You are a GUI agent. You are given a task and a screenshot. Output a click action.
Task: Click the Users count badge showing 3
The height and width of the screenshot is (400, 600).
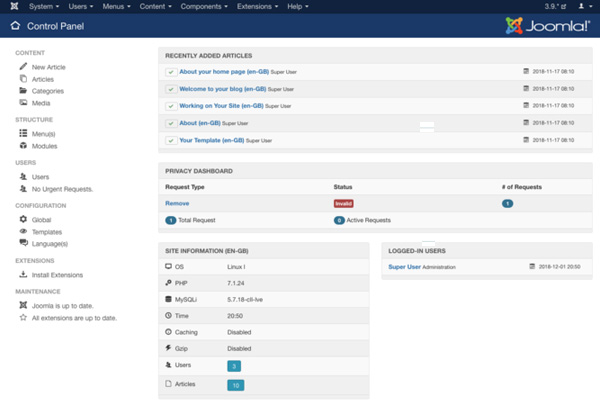point(234,366)
